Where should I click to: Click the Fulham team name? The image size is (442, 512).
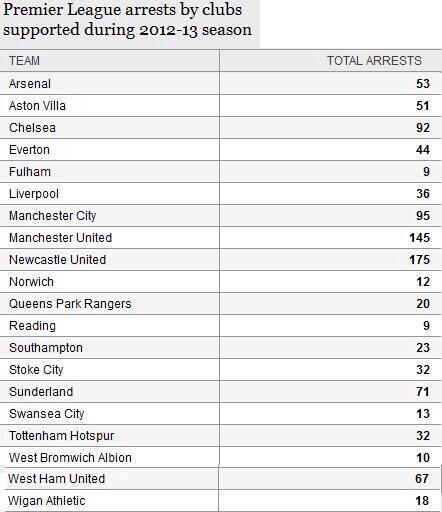click(x=30, y=172)
